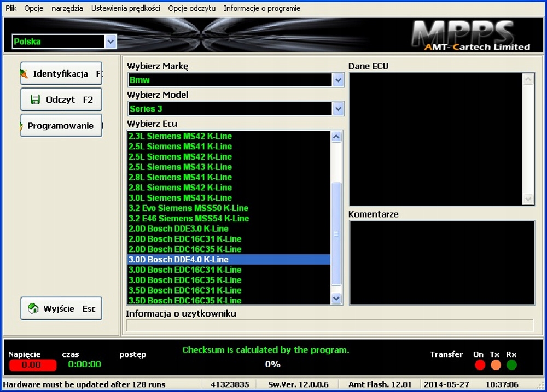Viewport: 547px width, 392px height.
Task: Click the red Napięcie voltage display
Action: (32, 365)
